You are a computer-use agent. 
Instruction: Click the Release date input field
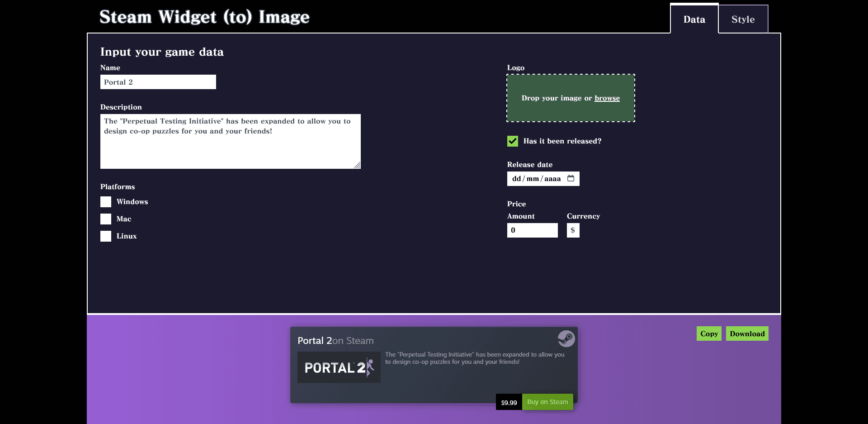(x=543, y=179)
